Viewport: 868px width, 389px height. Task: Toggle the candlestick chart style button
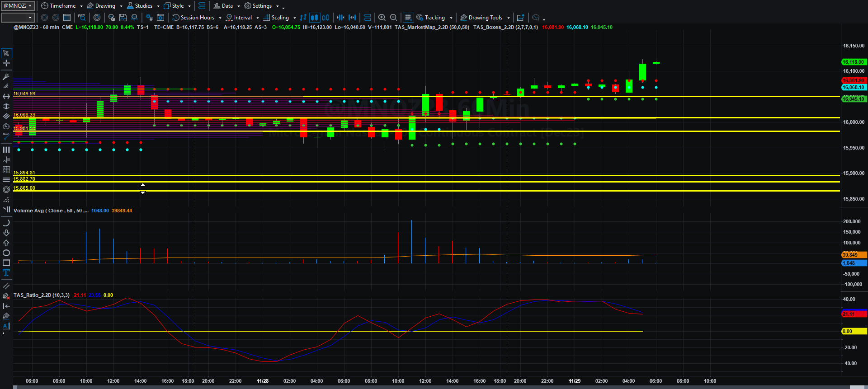click(x=314, y=18)
